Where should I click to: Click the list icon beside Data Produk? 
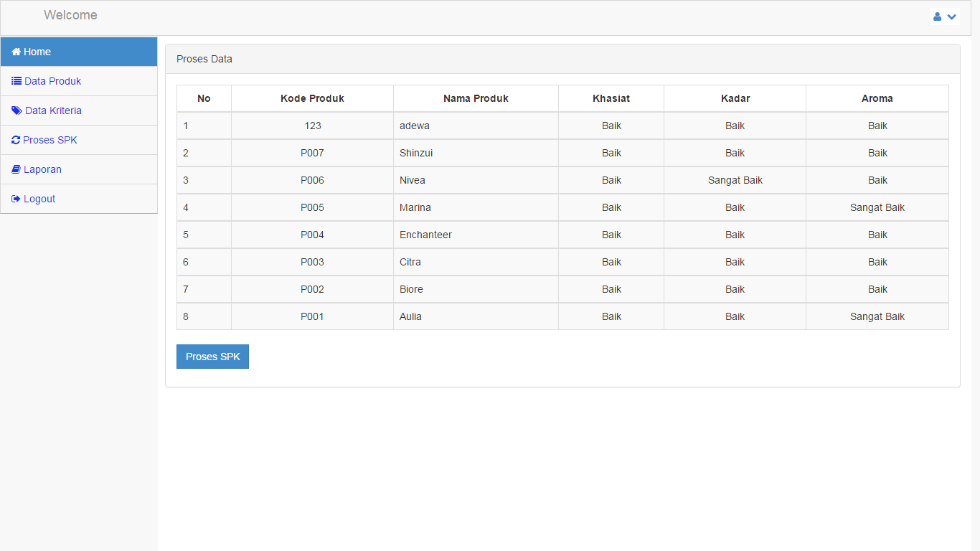(x=17, y=81)
